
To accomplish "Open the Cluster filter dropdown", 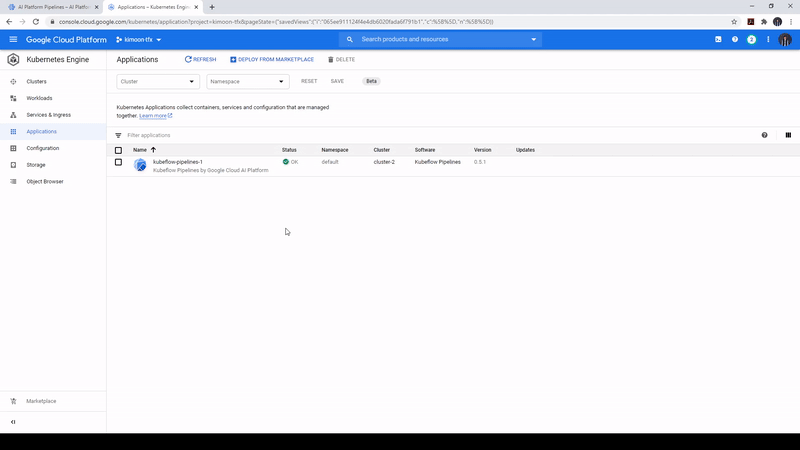I will (158, 82).
